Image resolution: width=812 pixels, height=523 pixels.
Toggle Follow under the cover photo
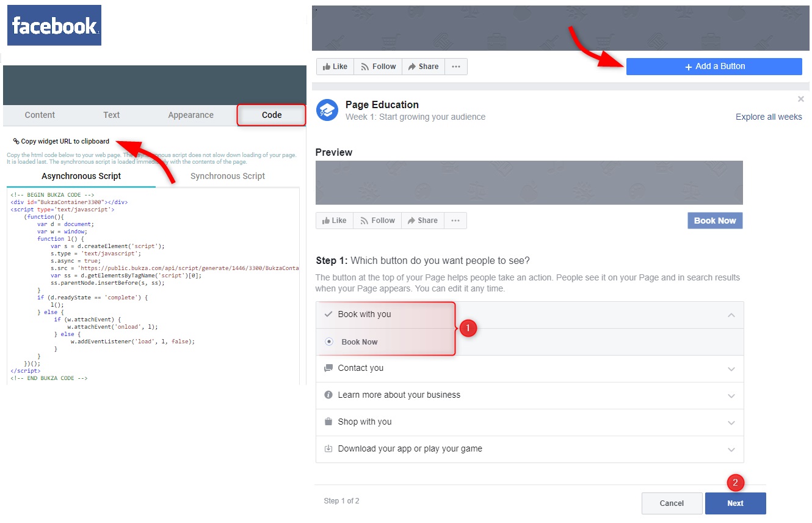click(377, 66)
